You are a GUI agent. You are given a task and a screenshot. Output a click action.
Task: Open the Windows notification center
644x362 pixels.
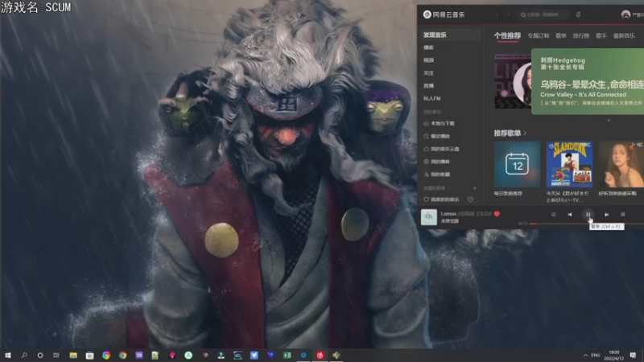point(633,355)
